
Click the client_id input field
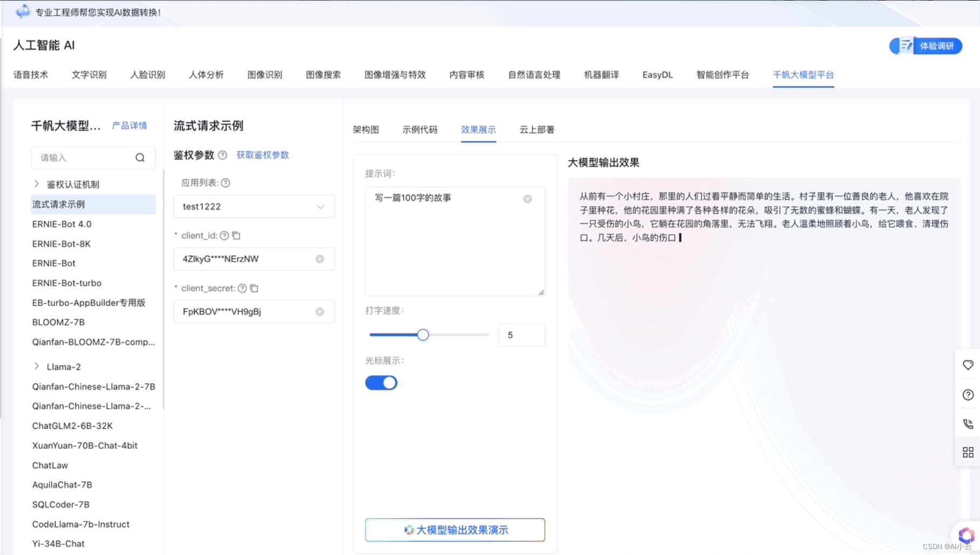coord(254,259)
